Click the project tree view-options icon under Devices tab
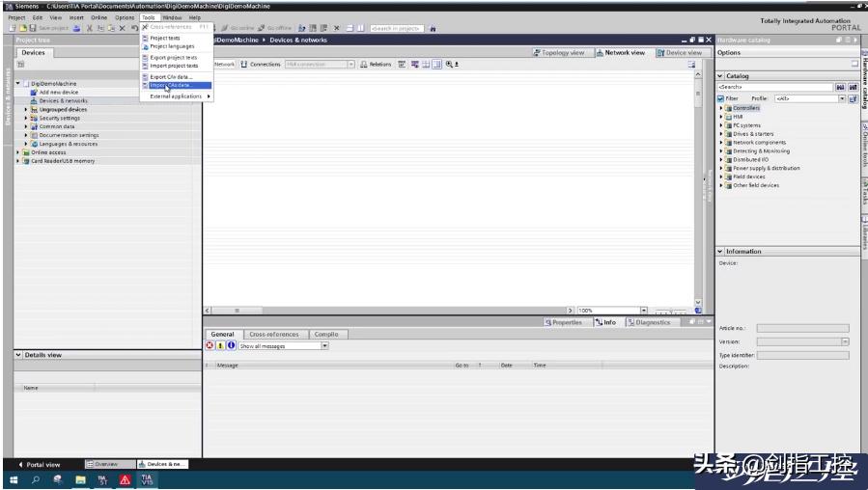 pos(20,65)
